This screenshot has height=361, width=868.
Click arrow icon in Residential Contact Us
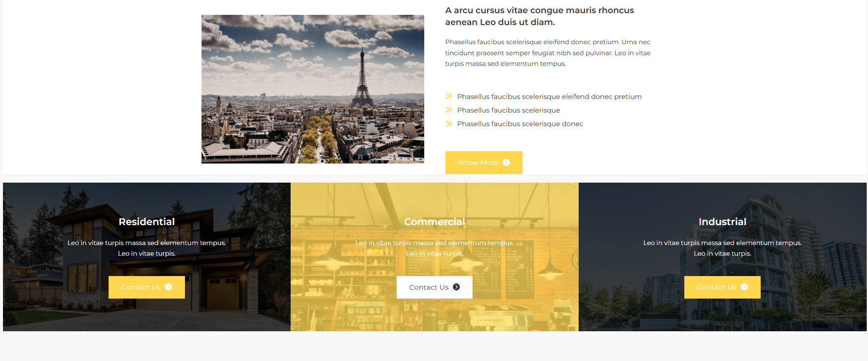click(168, 287)
